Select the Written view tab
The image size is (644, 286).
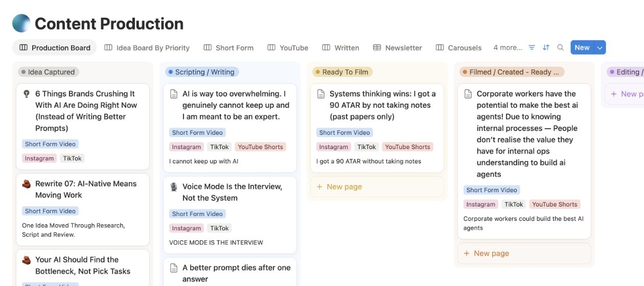coord(341,47)
